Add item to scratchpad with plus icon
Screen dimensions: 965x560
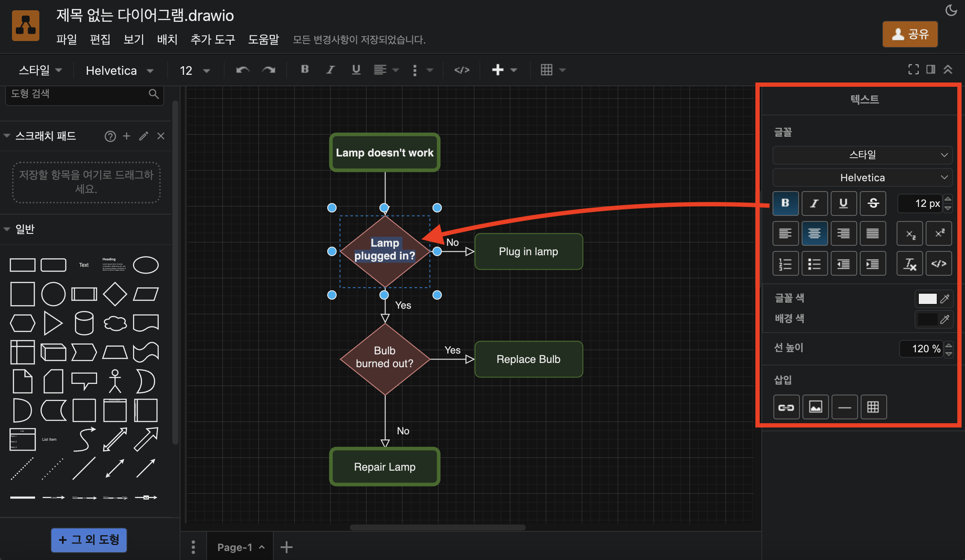pyautogui.click(x=127, y=136)
